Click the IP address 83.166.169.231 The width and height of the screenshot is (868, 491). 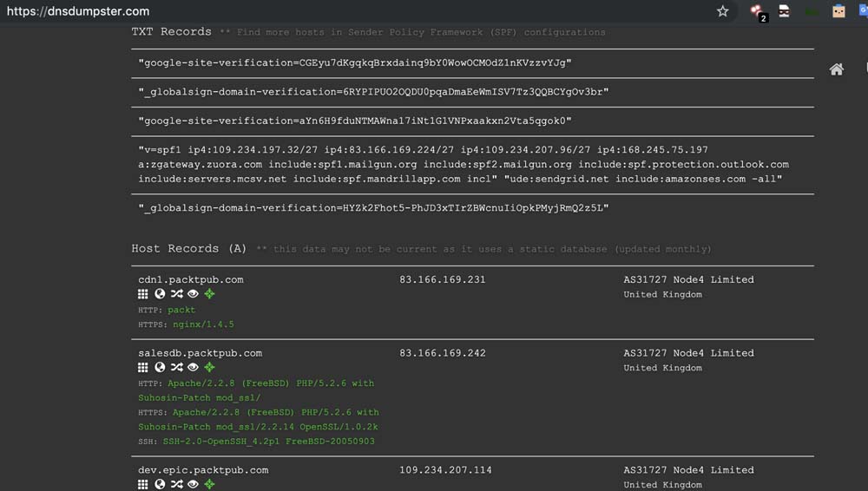tap(443, 279)
